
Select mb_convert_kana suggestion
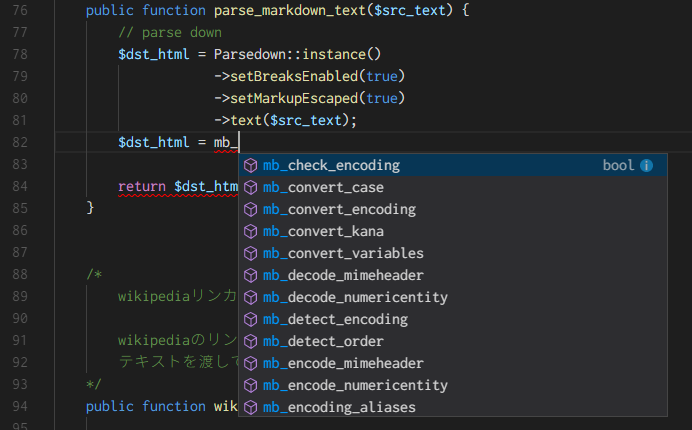click(453, 231)
